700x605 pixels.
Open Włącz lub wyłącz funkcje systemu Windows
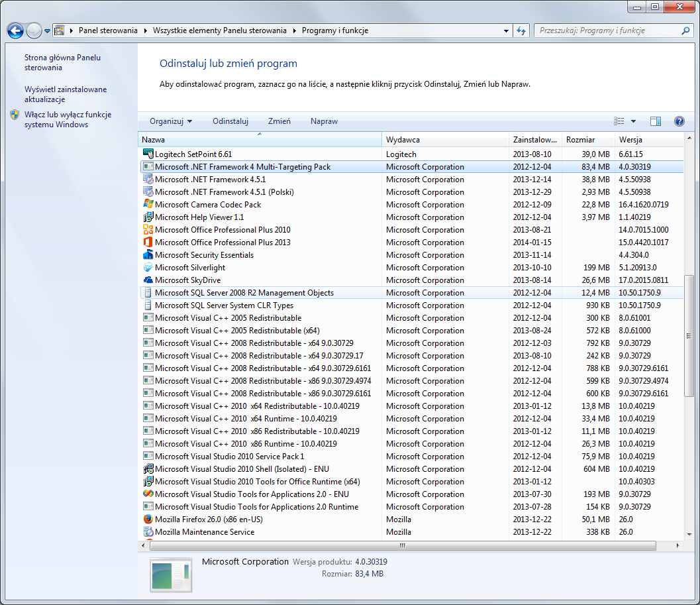68,120
